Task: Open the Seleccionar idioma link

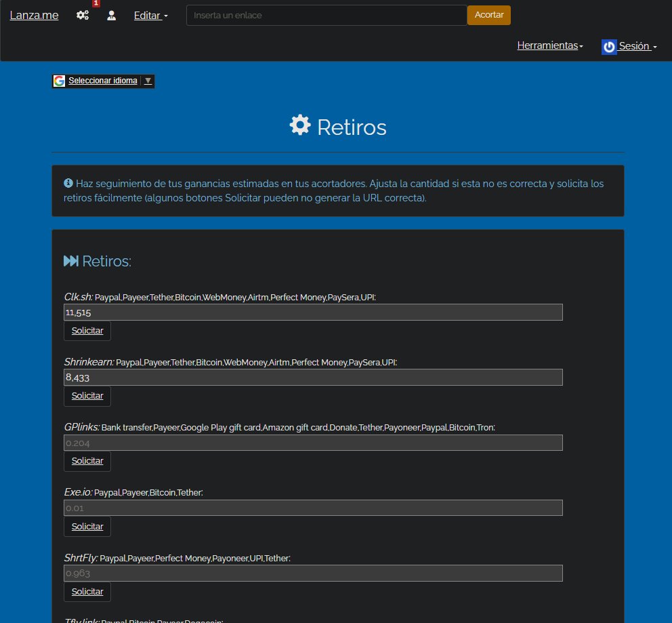Action: (103, 81)
